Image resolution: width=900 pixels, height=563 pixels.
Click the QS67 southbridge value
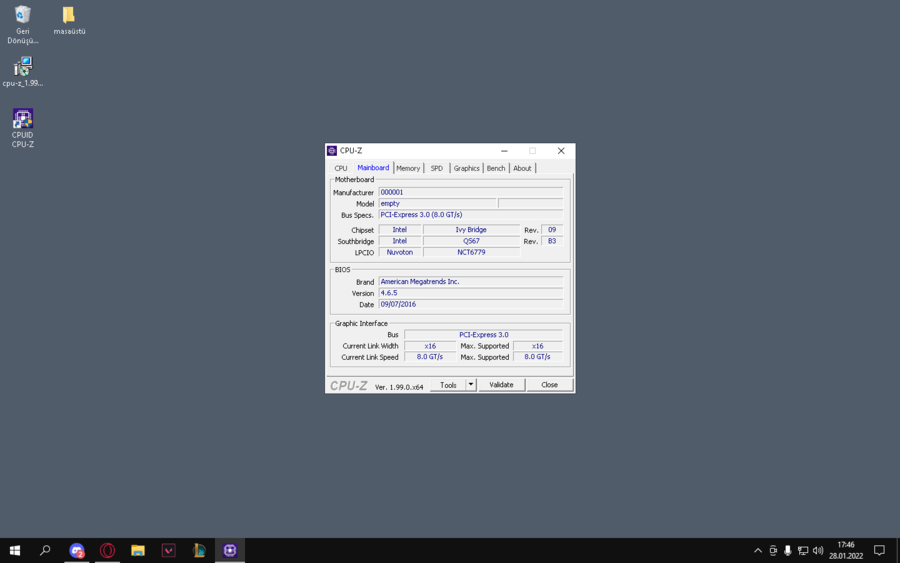point(471,241)
